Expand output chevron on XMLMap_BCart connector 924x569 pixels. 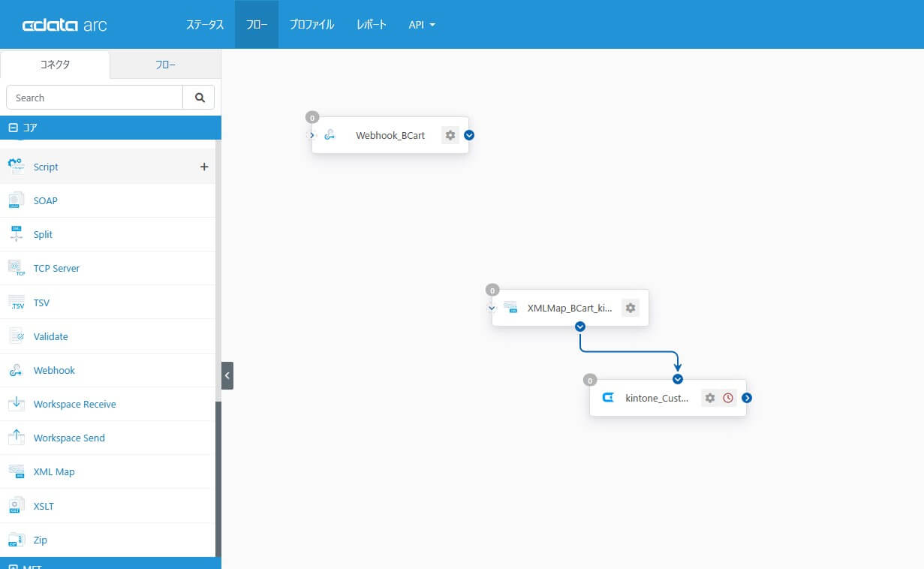coord(579,327)
